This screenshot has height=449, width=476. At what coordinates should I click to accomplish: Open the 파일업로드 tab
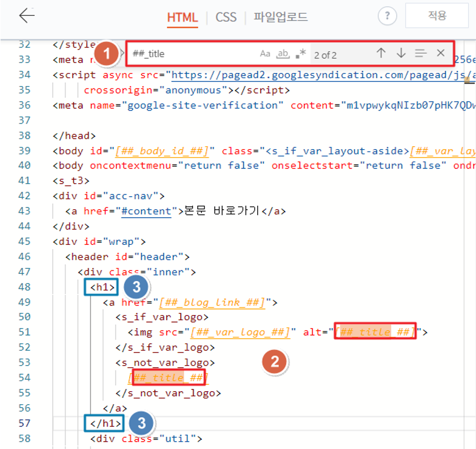(x=279, y=18)
